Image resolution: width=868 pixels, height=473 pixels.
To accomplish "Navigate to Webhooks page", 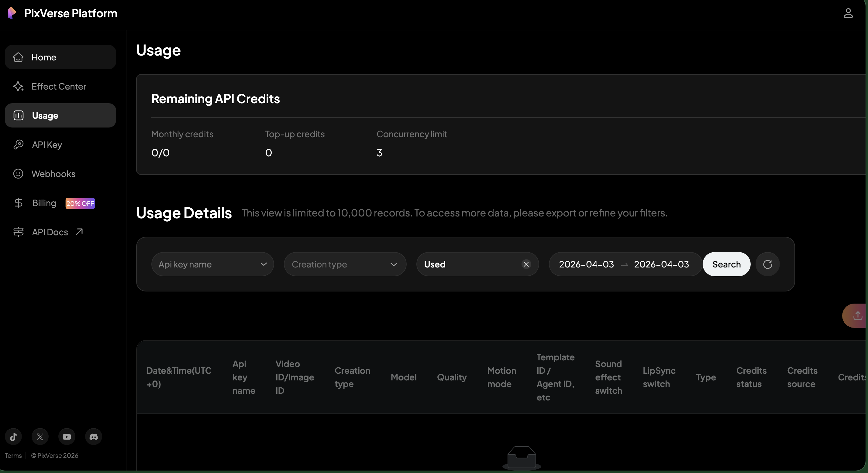I will pyautogui.click(x=53, y=174).
